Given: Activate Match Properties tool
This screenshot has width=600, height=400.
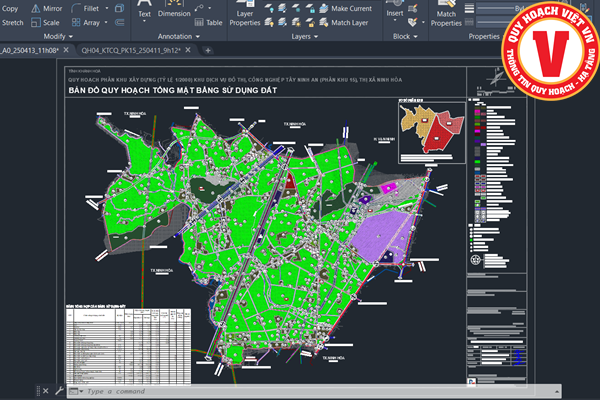Looking at the screenshot, I should pos(445,11).
